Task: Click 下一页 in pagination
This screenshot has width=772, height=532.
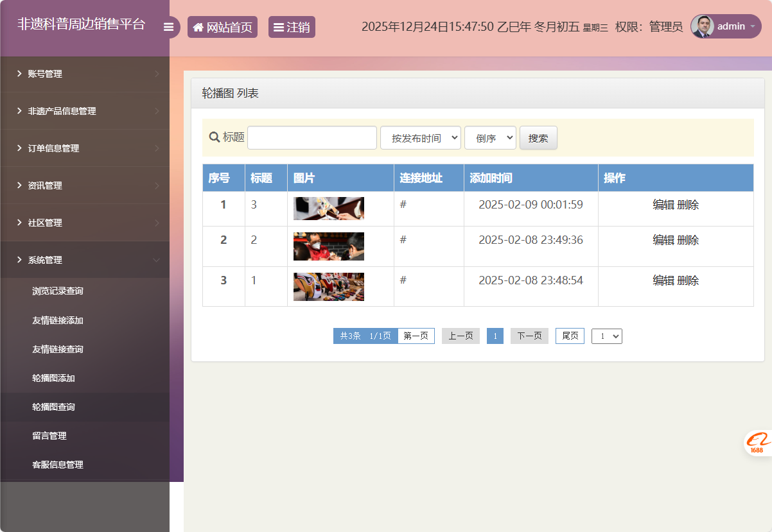Action: click(x=529, y=336)
